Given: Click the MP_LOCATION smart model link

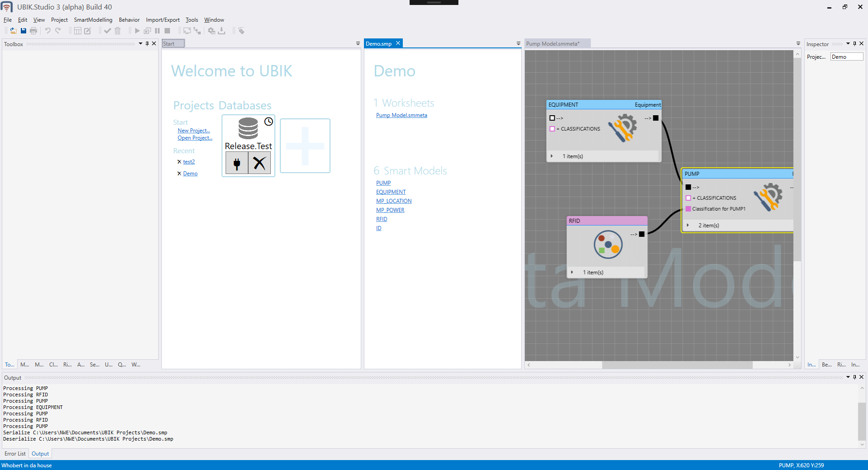Looking at the screenshot, I should [394, 201].
